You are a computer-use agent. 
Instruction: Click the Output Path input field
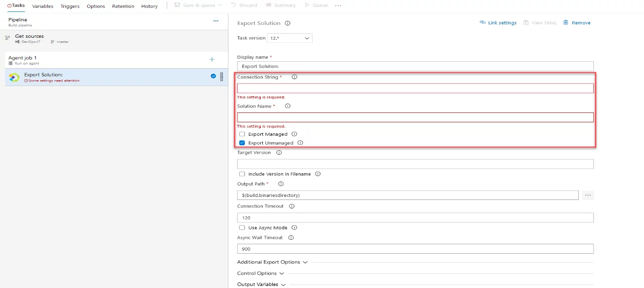tap(408, 195)
